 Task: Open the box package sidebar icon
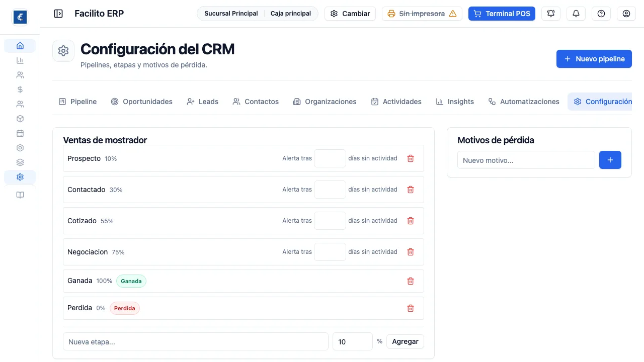point(20,119)
